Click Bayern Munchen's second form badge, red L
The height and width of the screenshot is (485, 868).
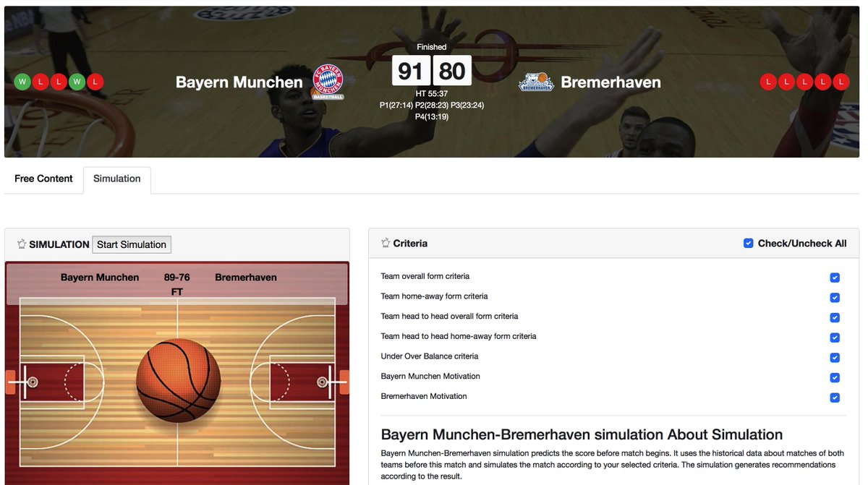pos(41,82)
